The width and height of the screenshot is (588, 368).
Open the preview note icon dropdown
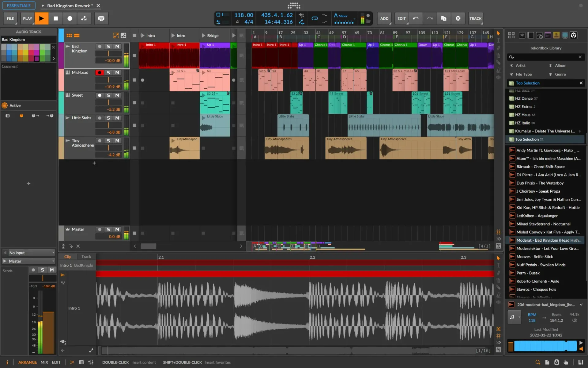(514, 317)
